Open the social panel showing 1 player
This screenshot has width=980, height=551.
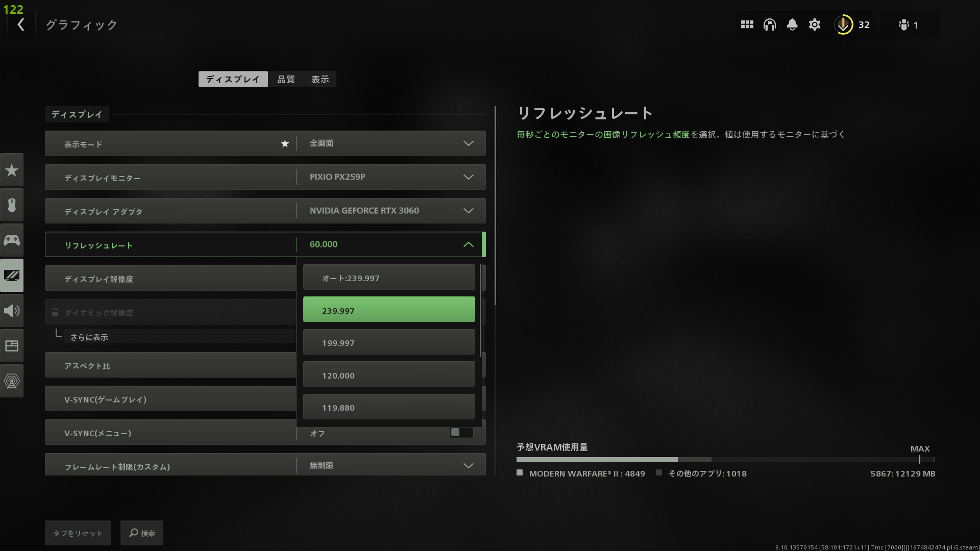click(x=909, y=24)
